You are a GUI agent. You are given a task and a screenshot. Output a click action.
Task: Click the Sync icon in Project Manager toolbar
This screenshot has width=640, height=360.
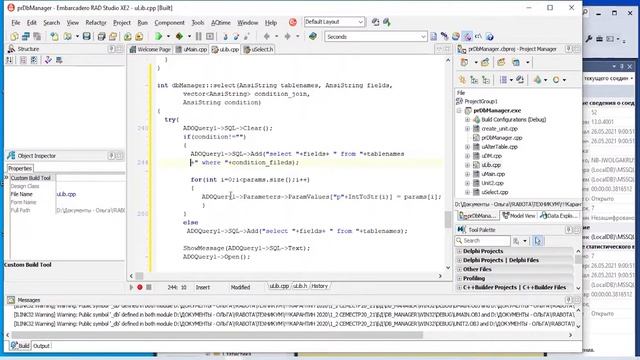(x=520, y=80)
